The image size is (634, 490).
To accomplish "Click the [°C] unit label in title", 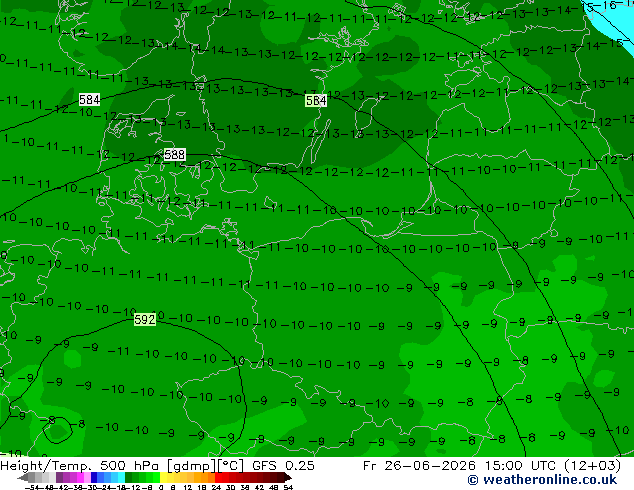I will [x=231, y=466].
